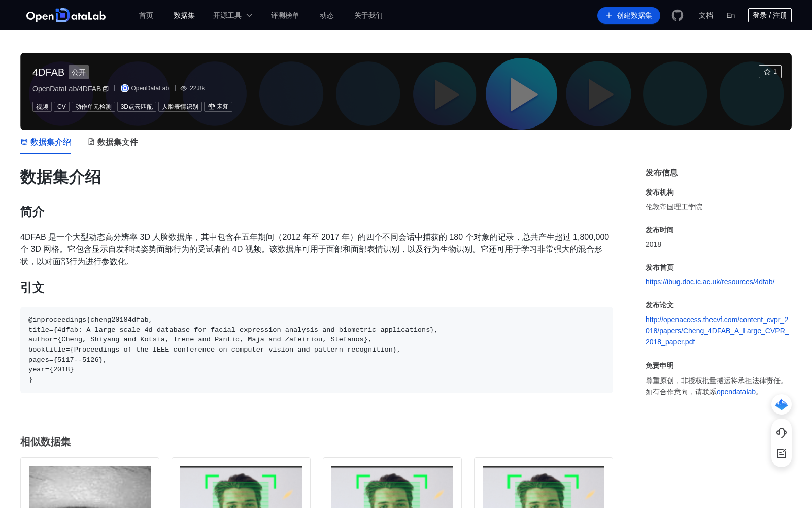The width and height of the screenshot is (812, 508).
Task: Click the 公开 visibility badge
Action: tap(79, 72)
